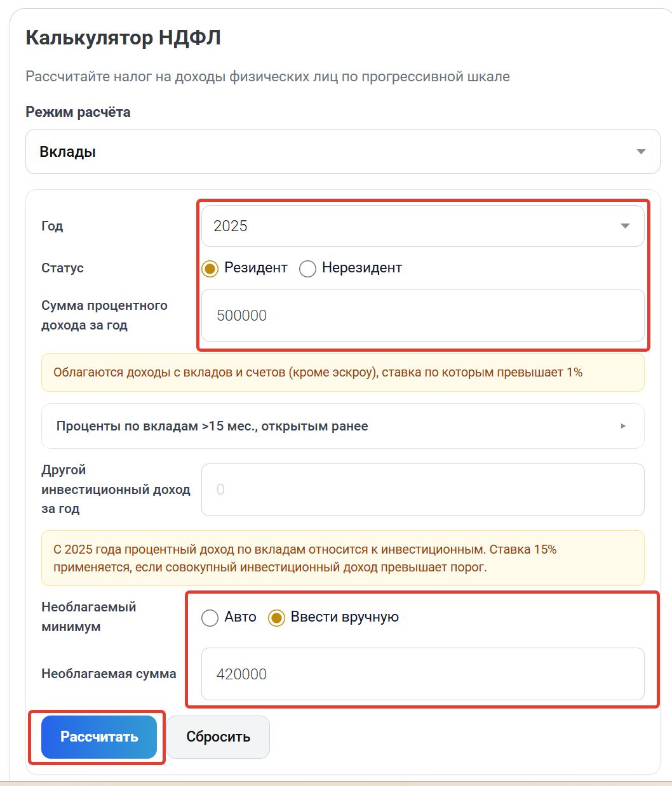Viewport: 672px width, 786px height.
Task: Open the Режим расчёта dropdown showing Вклады
Action: [x=343, y=152]
